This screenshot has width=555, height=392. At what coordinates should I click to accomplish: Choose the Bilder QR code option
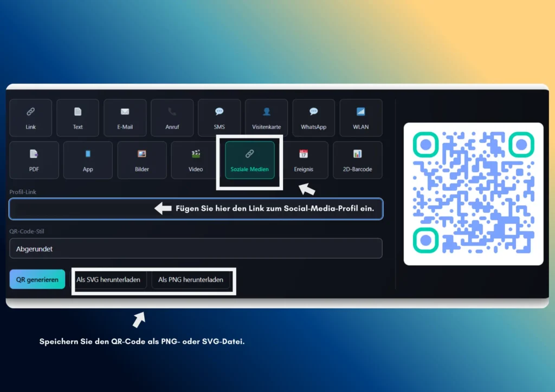click(141, 160)
